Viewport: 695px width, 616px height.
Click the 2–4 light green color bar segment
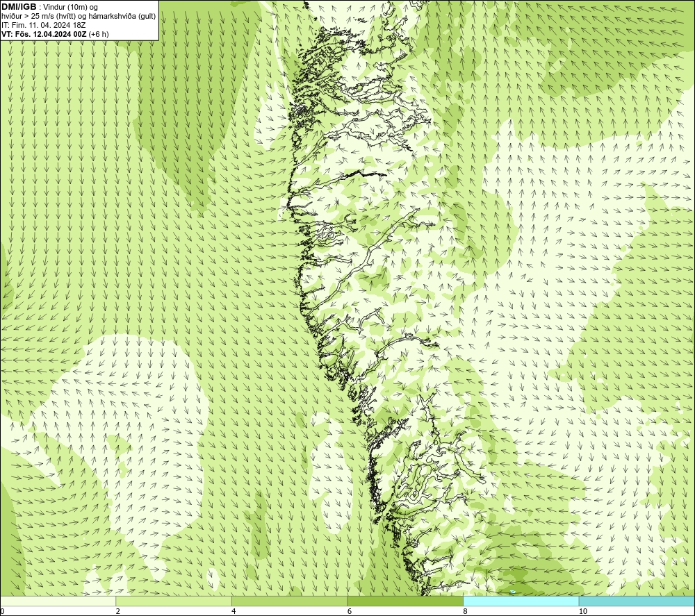(x=174, y=601)
